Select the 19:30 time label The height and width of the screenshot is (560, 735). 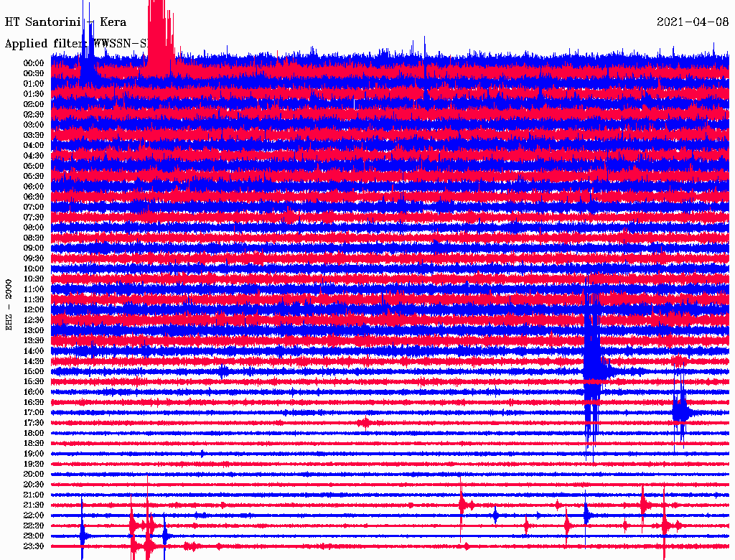click(34, 465)
